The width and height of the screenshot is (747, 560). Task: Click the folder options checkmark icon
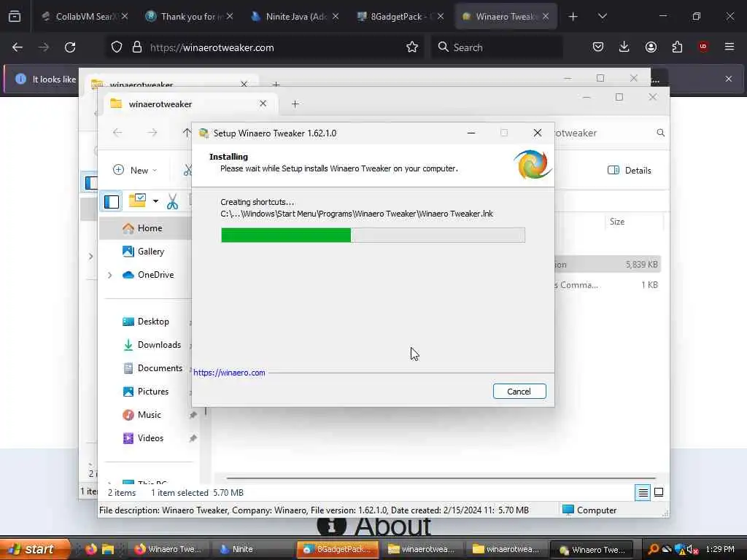[x=138, y=201]
